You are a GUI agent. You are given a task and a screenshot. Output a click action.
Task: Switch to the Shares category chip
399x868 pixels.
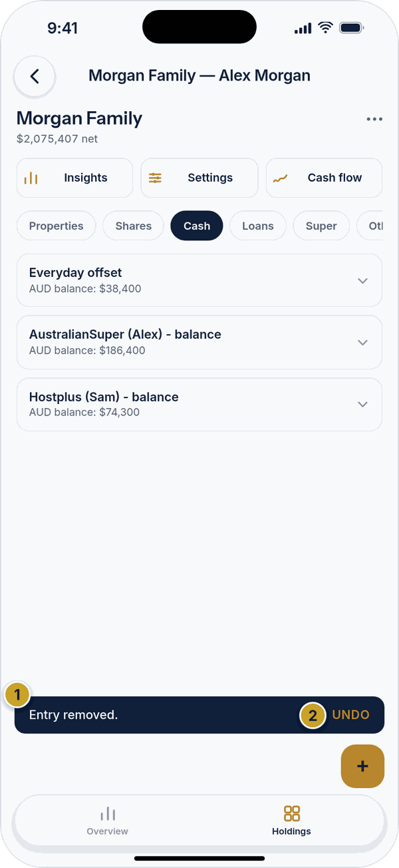134,226
